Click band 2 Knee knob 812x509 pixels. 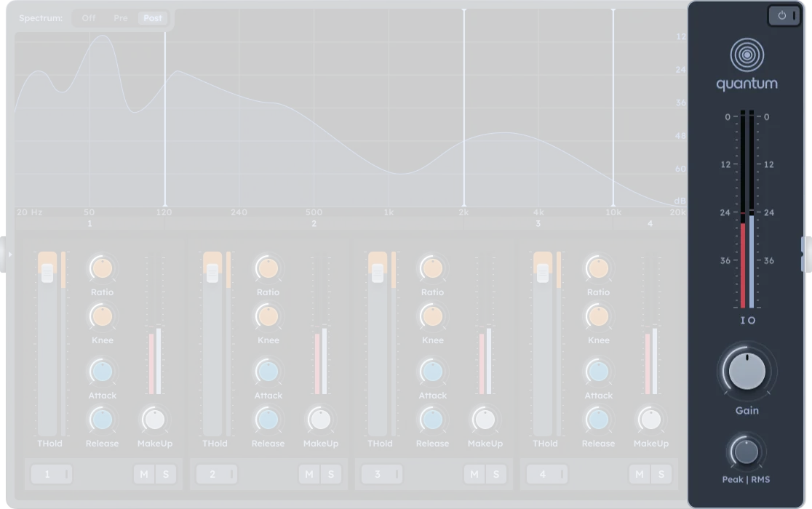click(268, 316)
